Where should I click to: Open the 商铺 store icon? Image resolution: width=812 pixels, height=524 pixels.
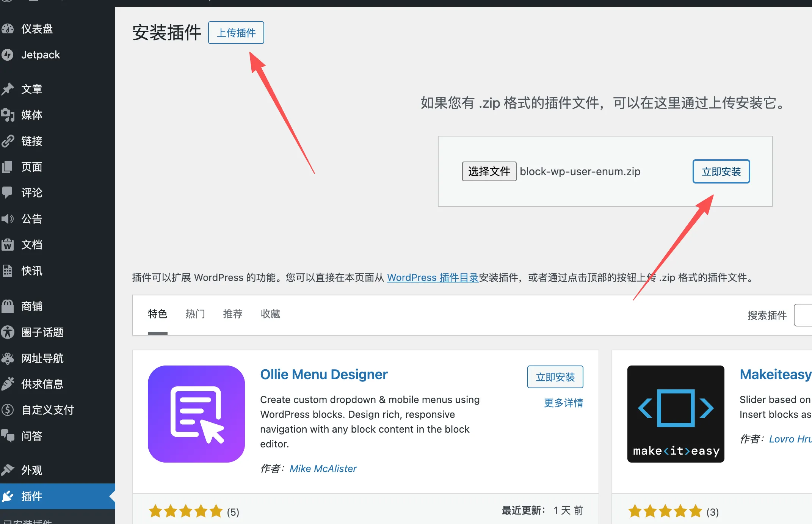click(x=8, y=306)
